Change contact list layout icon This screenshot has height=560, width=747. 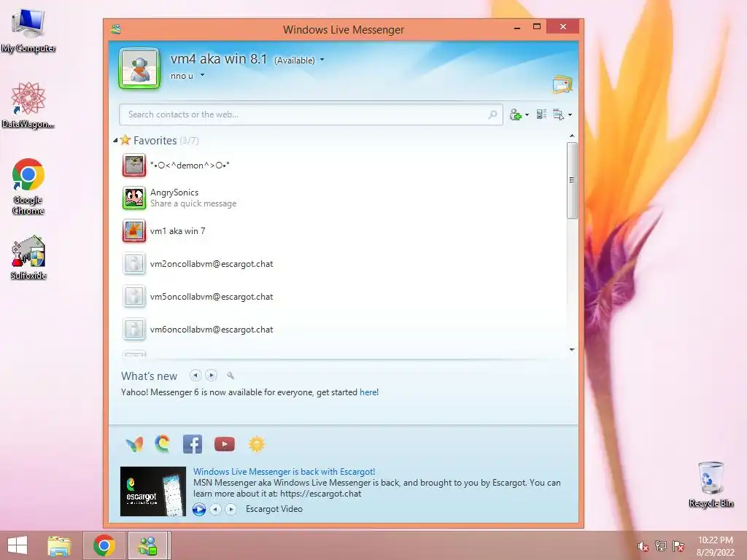coord(541,114)
